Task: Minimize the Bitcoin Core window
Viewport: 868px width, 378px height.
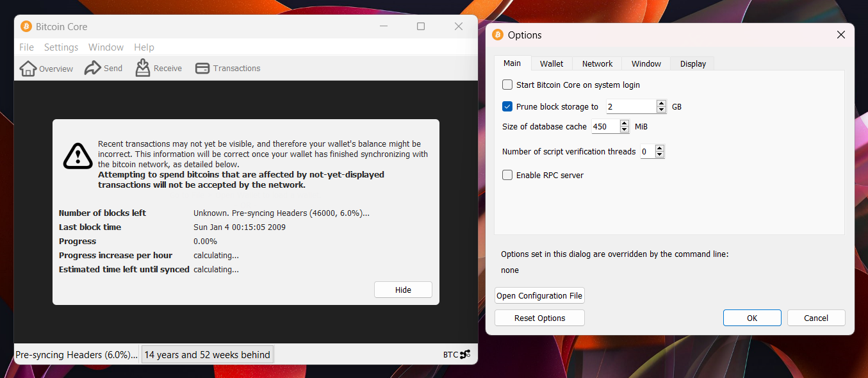Action: click(384, 26)
